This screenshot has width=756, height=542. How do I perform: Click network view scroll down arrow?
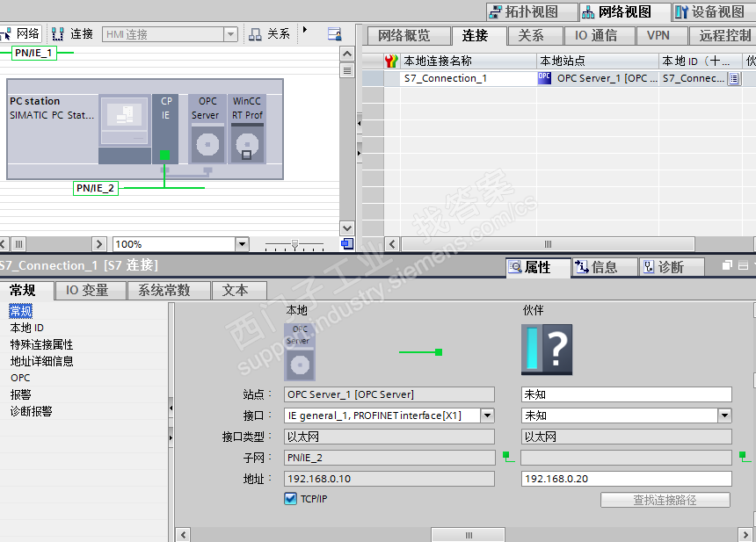pyautogui.click(x=347, y=228)
